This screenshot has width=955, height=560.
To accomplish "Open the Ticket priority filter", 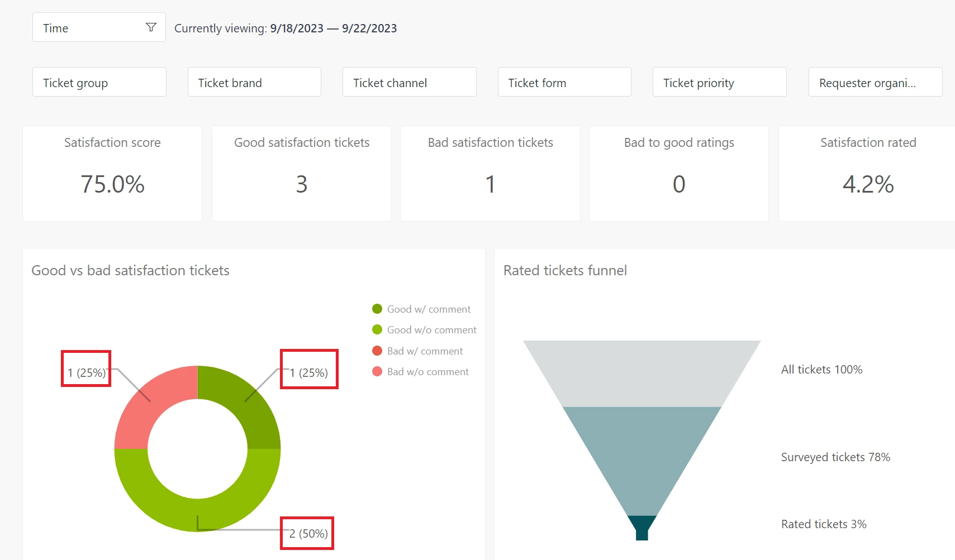I will click(720, 82).
